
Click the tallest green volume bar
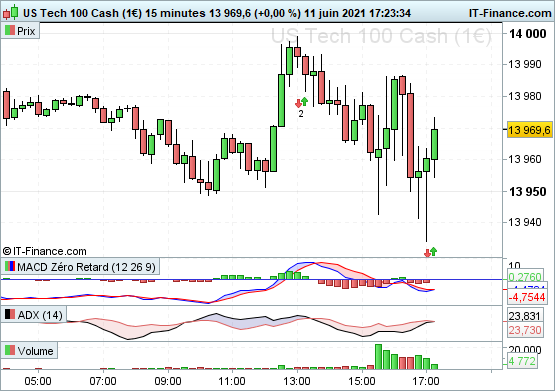pyautogui.click(x=378, y=357)
